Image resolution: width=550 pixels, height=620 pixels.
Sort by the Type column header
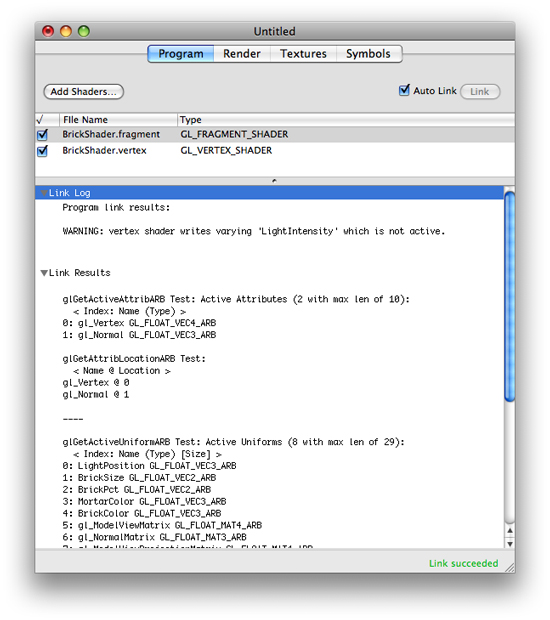coord(346,120)
